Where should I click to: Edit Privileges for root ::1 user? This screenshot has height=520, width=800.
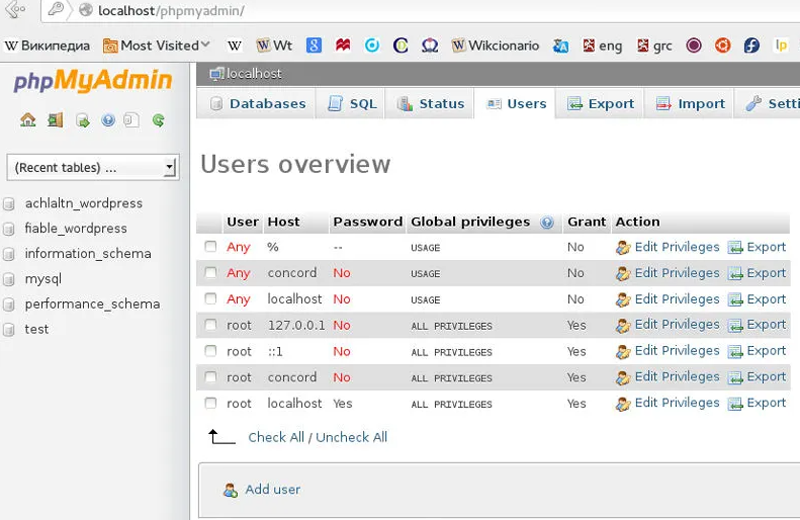tap(676, 351)
